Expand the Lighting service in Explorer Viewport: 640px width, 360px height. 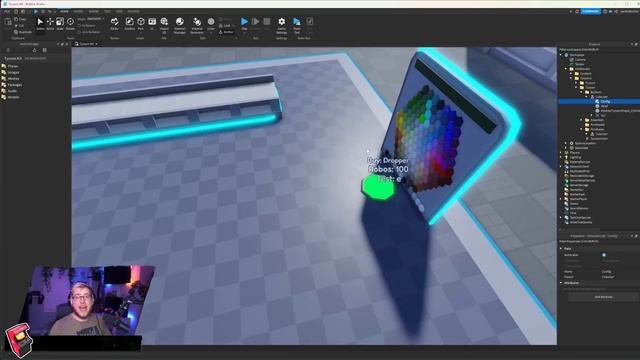pos(561,157)
